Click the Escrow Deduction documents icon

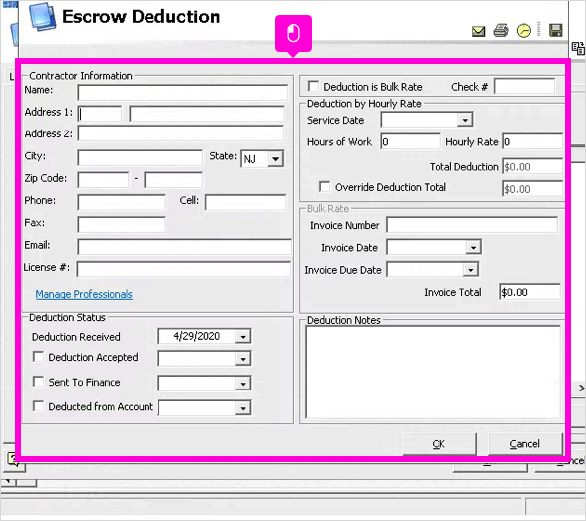tap(43, 17)
